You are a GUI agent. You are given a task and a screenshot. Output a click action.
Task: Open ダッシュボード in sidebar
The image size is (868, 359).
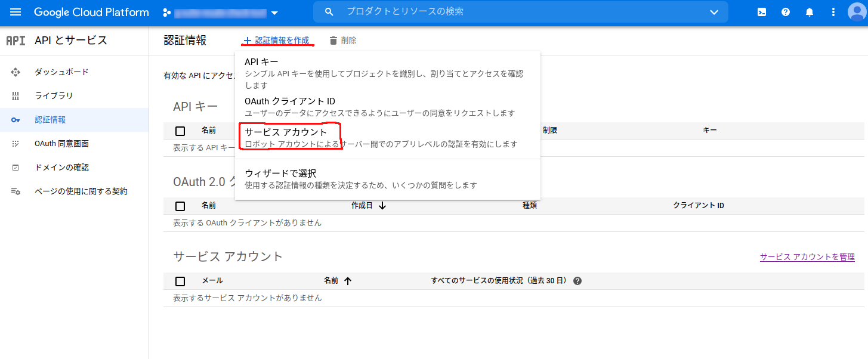[x=74, y=72]
